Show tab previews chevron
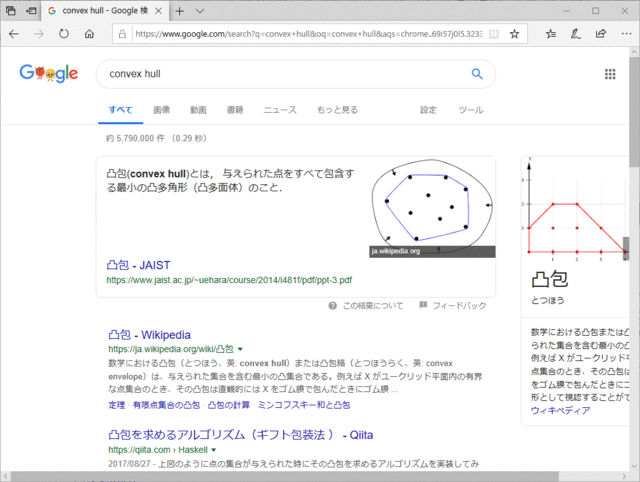Viewport: 640px width, 482px height. pos(200,11)
